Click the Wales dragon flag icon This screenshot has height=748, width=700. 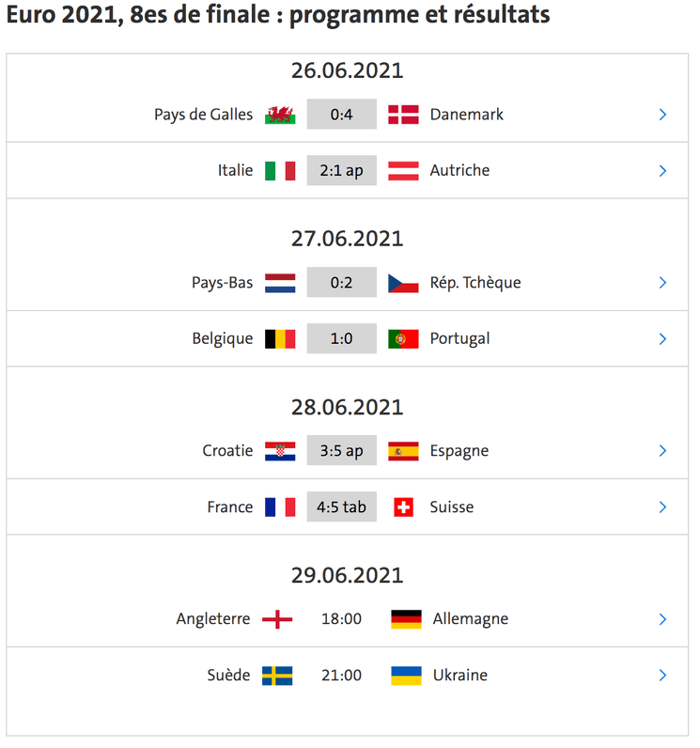[280, 115]
